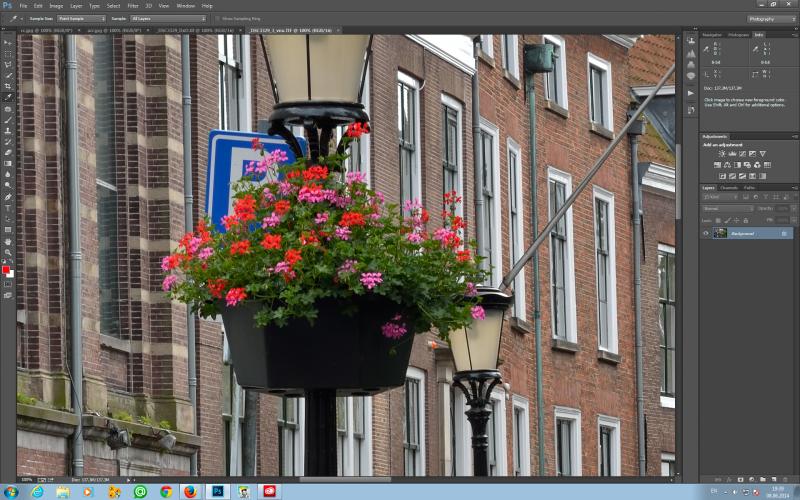Click the Foreground red color swatch
Image resolution: width=800 pixels, height=500 pixels.
(6, 269)
